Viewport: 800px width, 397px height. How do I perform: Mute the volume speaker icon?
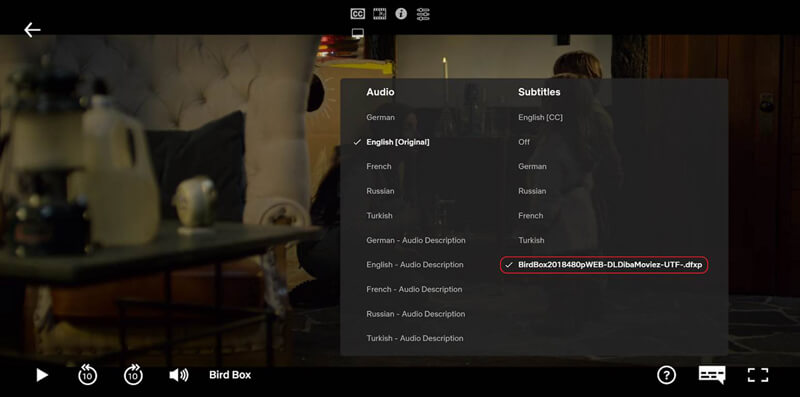coord(179,376)
